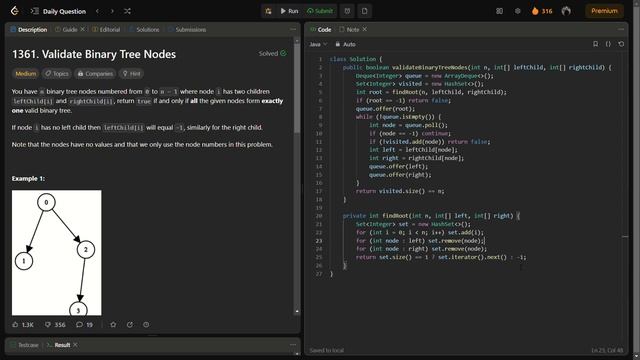640x360 pixels.
Task: Dislike the problem with thumbs down
Action: (55, 324)
